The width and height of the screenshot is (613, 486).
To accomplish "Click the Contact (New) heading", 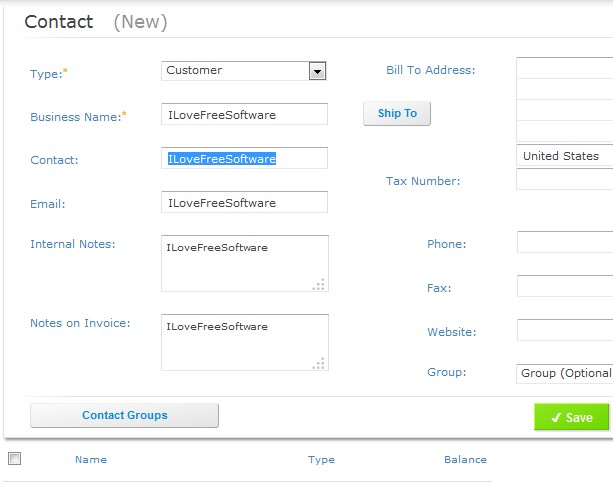I will coord(96,22).
